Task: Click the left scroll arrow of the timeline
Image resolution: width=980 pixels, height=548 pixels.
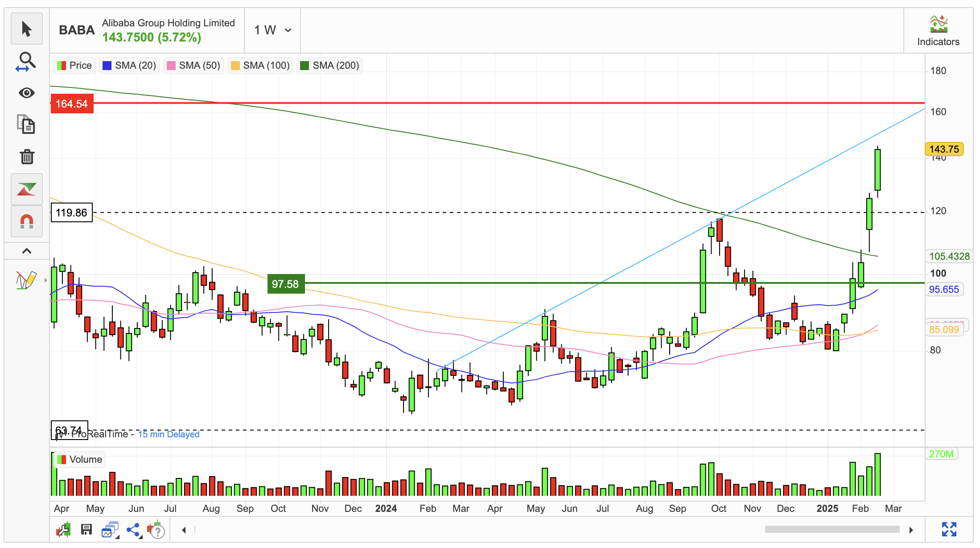Action: pos(184,530)
